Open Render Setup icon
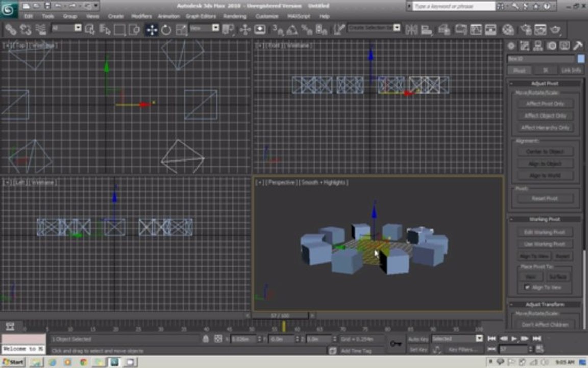Viewport: 588px width, 368px height. tap(526, 29)
